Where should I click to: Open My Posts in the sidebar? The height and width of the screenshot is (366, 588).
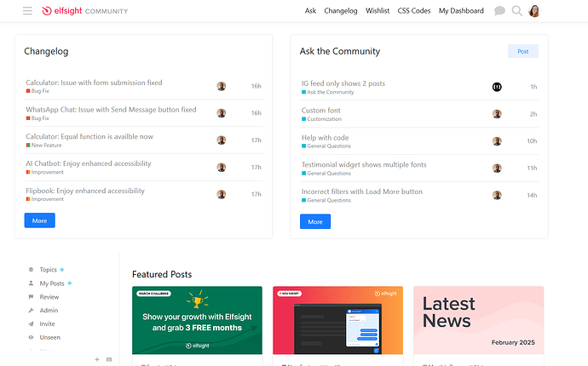52,283
